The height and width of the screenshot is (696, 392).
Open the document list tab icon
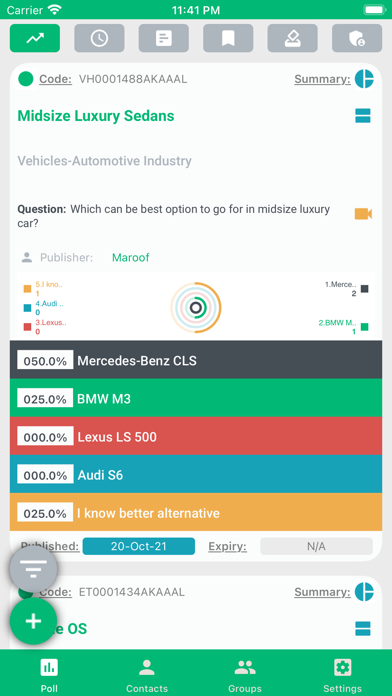(x=163, y=38)
